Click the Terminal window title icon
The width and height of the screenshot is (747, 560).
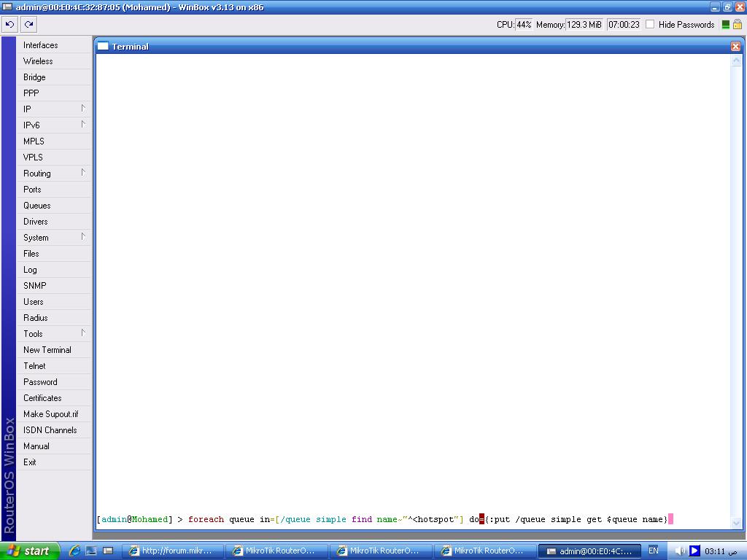click(x=103, y=46)
